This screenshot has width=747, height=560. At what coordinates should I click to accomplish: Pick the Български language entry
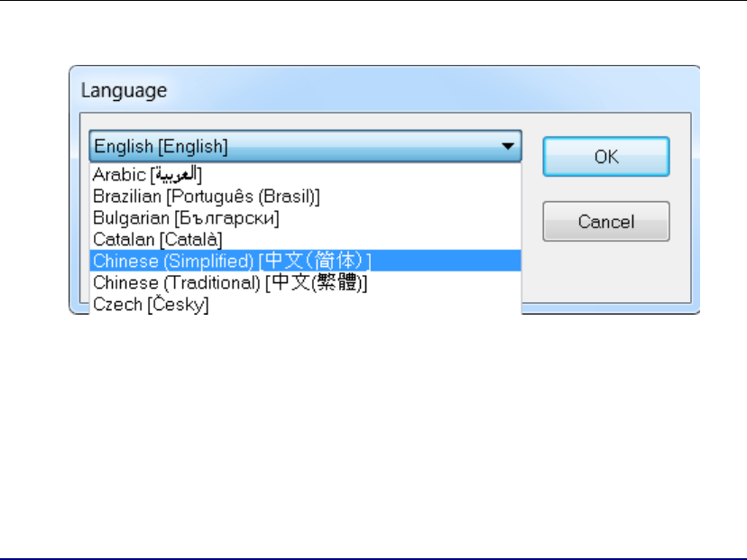(186, 217)
